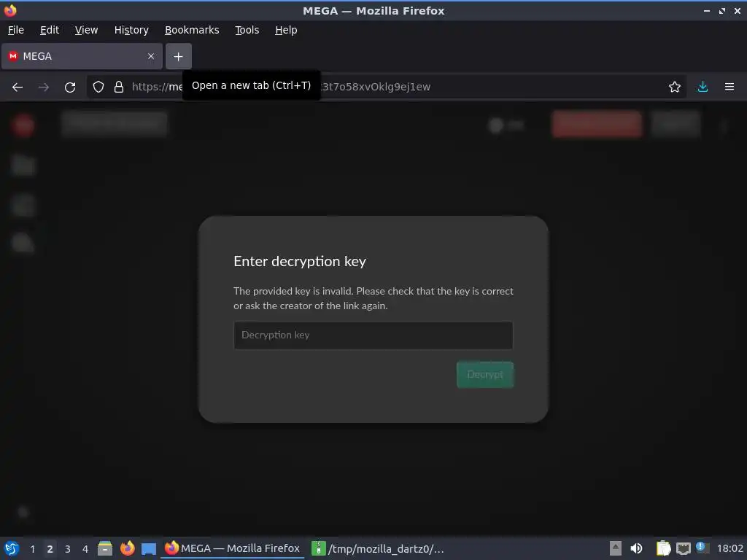Open the Help menu
Screen dimensions: 747x560
(x=286, y=30)
